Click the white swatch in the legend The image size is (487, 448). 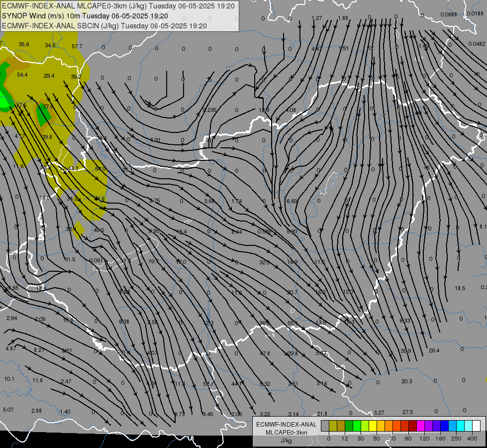[x=477, y=426]
